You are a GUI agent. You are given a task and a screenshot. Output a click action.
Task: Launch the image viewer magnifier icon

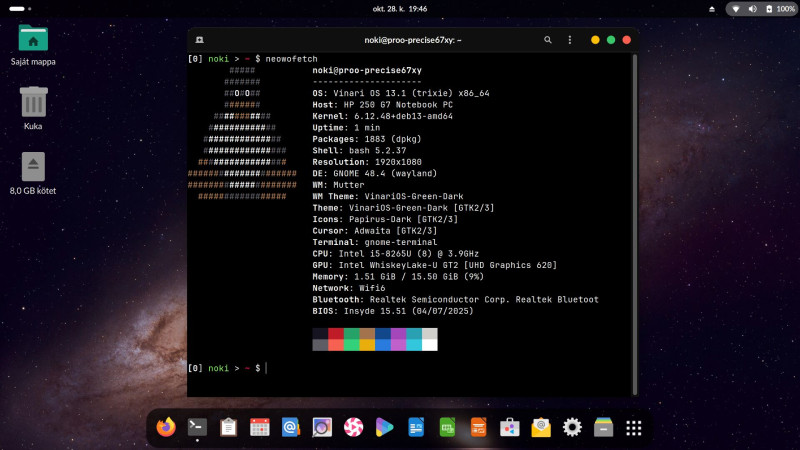click(x=322, y=427)
